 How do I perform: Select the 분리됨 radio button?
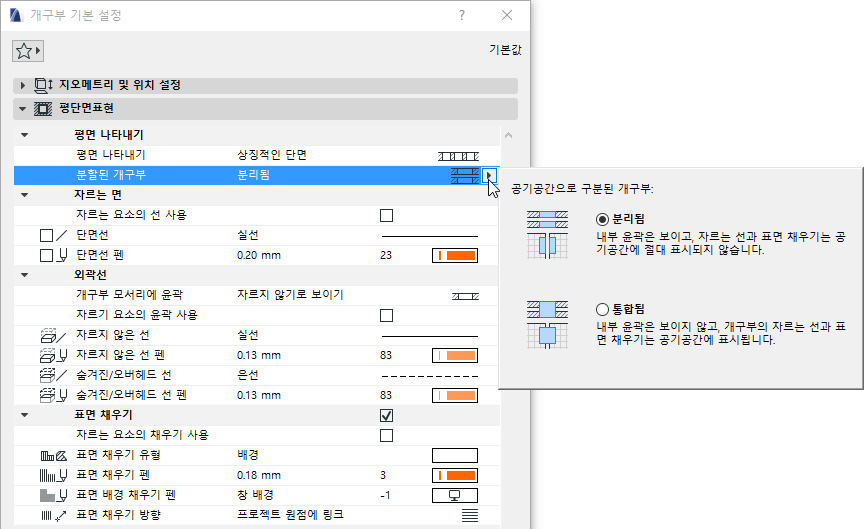click(x=602, y=219)
